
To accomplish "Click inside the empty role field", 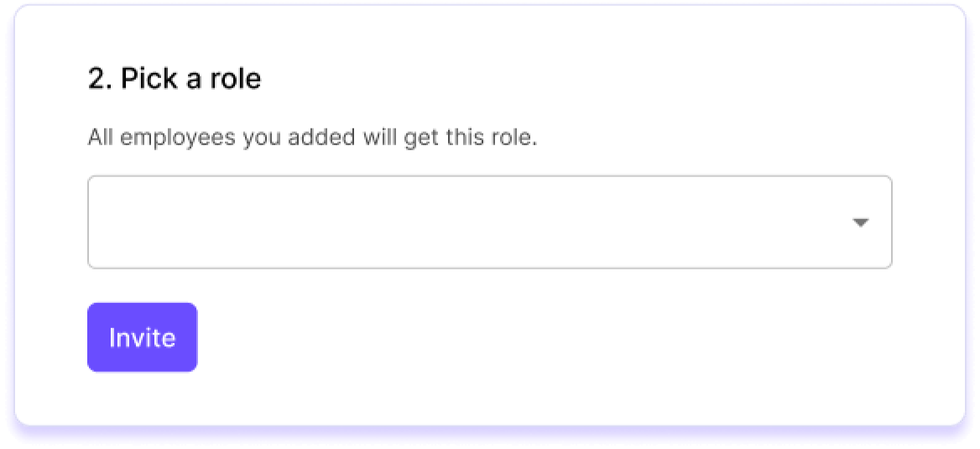I will point(420,222).
